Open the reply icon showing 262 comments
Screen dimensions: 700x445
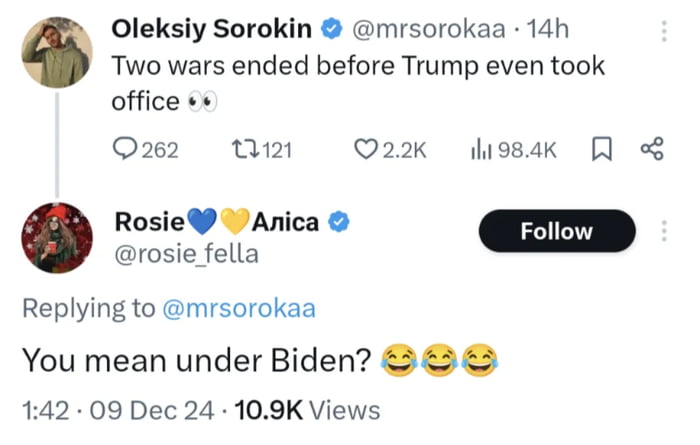point(125,149)
